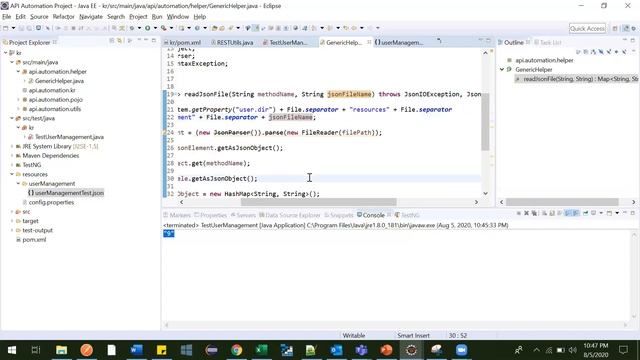Click the green Run button in toolbar

147,28
